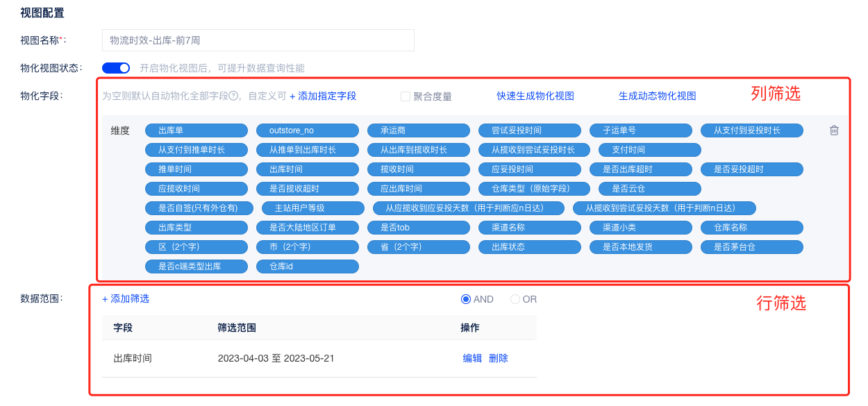868x406 pixels.
Task: Click the help icon beside 自动物化全部字段
Action: pos(233,96)
